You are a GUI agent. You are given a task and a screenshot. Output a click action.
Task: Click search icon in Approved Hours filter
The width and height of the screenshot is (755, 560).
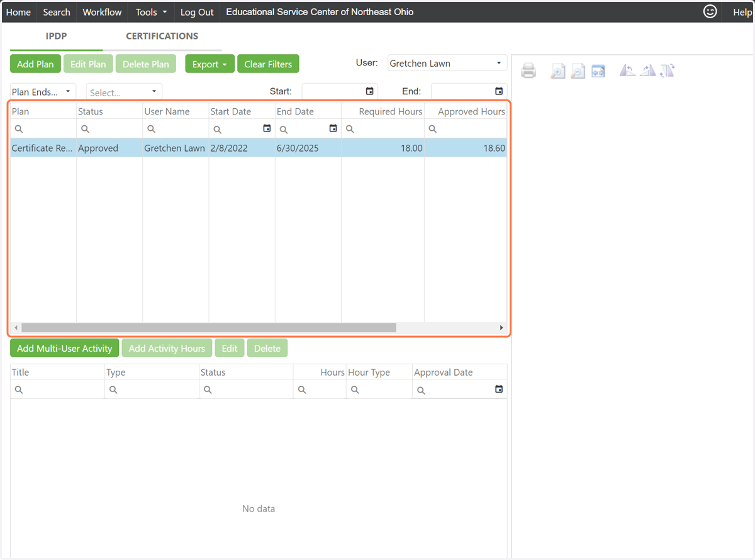[x=432, y=129]
